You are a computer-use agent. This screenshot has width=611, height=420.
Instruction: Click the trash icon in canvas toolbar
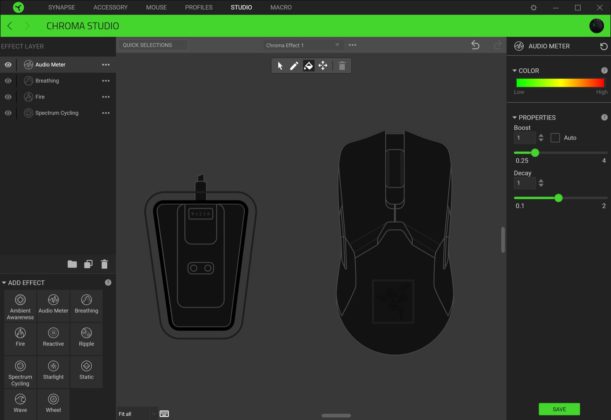pyautogui.click(x=341, y=65)
